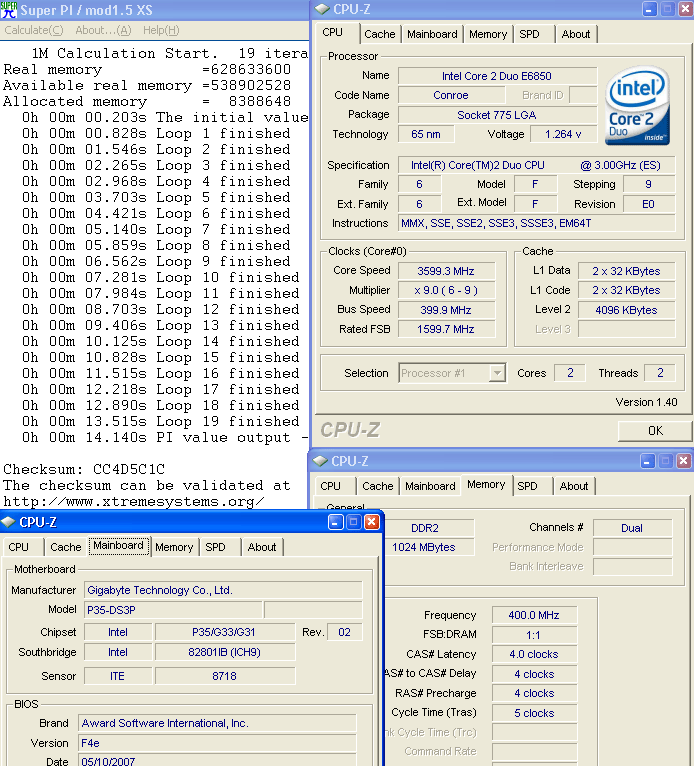Viewport: 694px width, 766px height.
Task: Open Help menu in Super PI
Action: pos(161,30)
